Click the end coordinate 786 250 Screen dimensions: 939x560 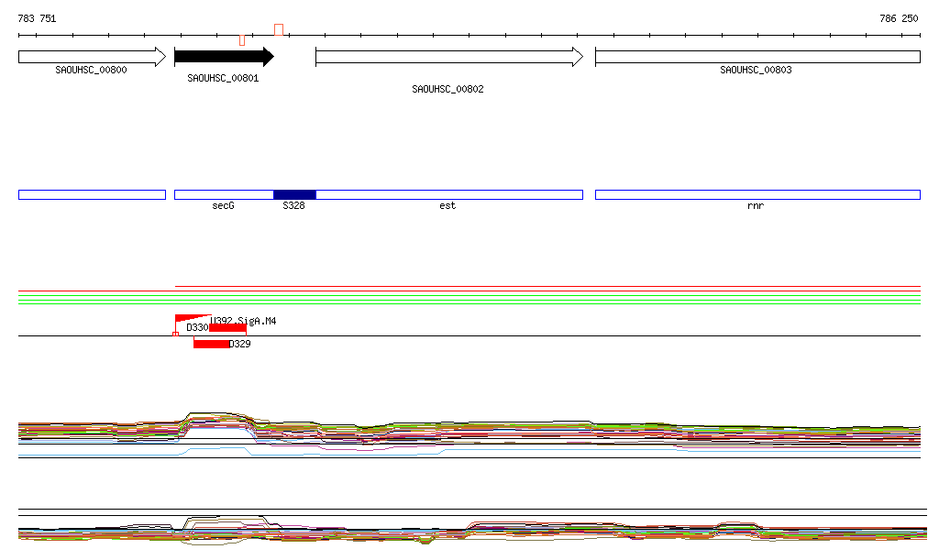(x=899, y=18)
